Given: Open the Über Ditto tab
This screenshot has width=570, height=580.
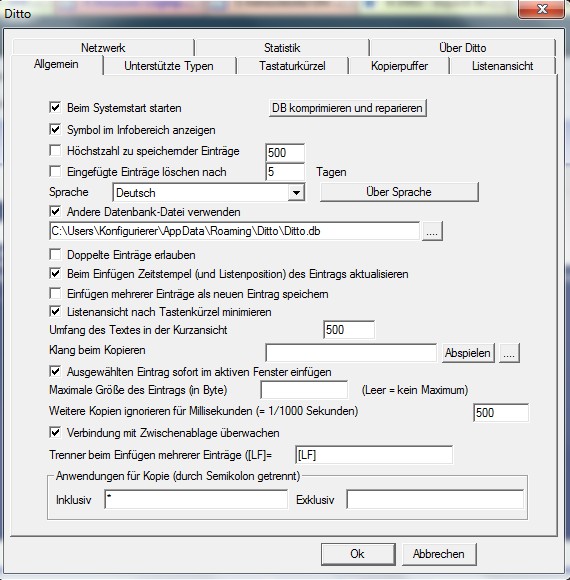Looking at the screenshot, I should click(462, 48).
